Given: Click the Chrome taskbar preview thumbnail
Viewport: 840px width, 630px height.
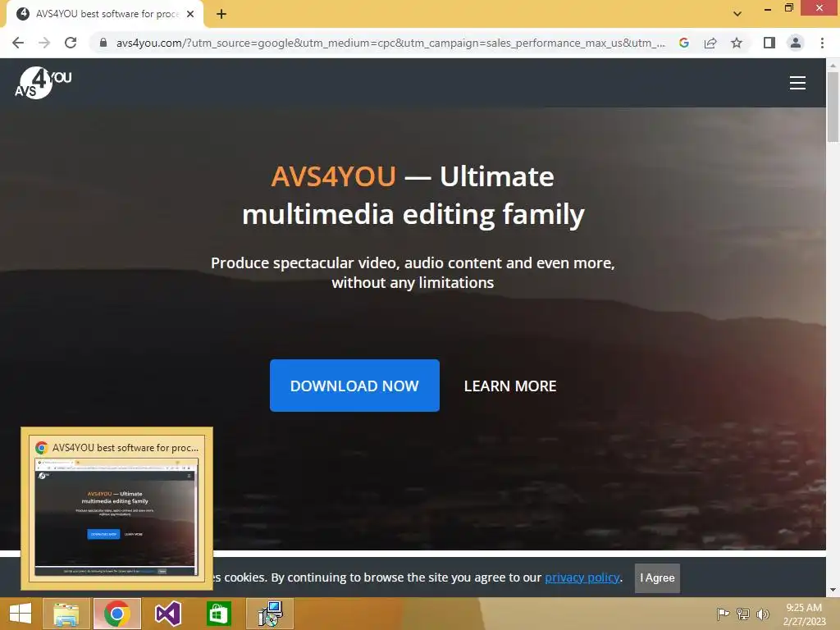Looking at the screenshot, I should pyautogui.click(x=116, y=517).
